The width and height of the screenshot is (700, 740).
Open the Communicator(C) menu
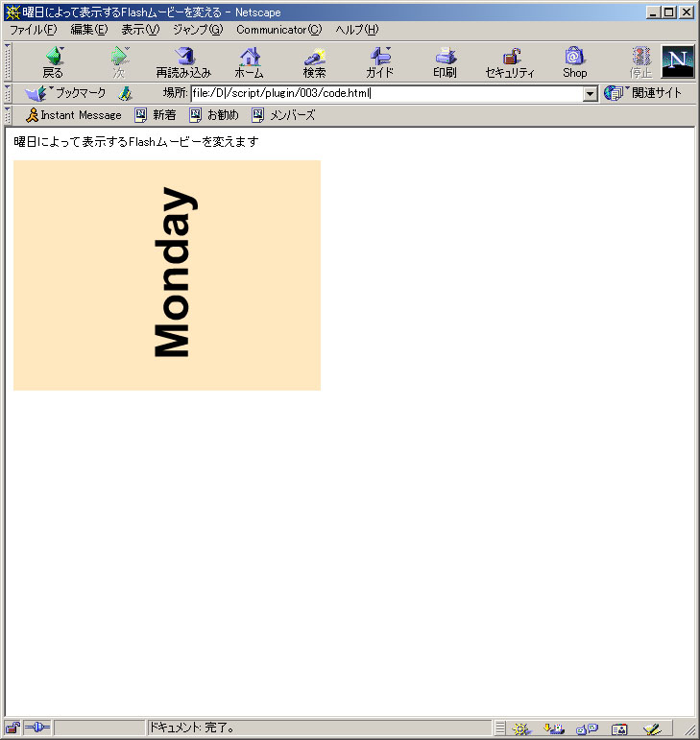[279, 30]
